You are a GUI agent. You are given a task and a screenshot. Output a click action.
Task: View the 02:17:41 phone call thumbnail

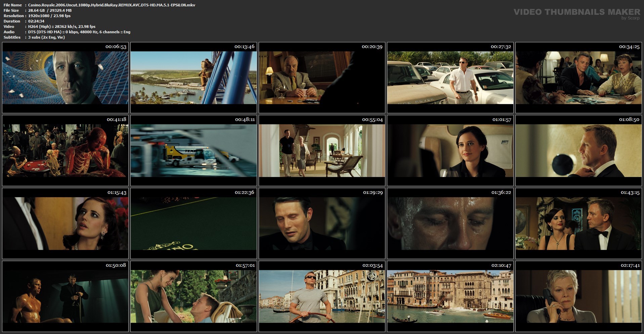[x=578, y=296]
